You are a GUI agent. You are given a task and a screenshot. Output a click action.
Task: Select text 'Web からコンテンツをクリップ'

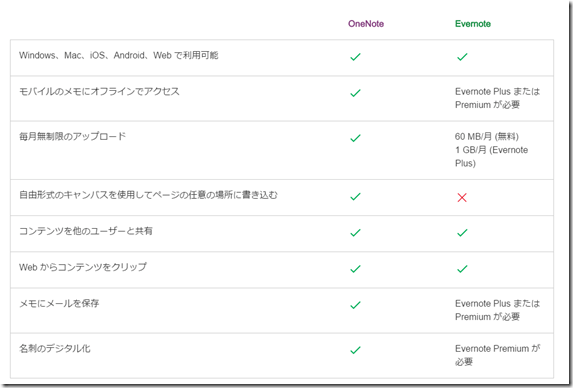[x=83, y=267]
